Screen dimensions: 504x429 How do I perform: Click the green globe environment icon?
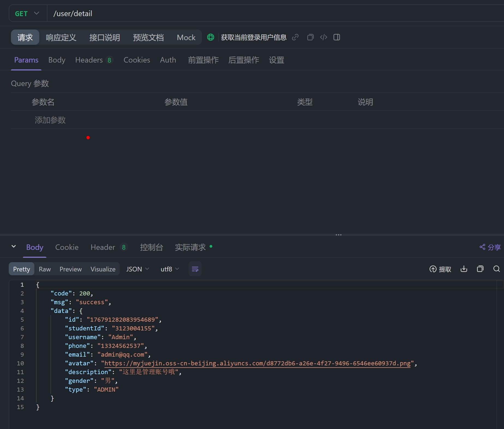pos(211,37)
